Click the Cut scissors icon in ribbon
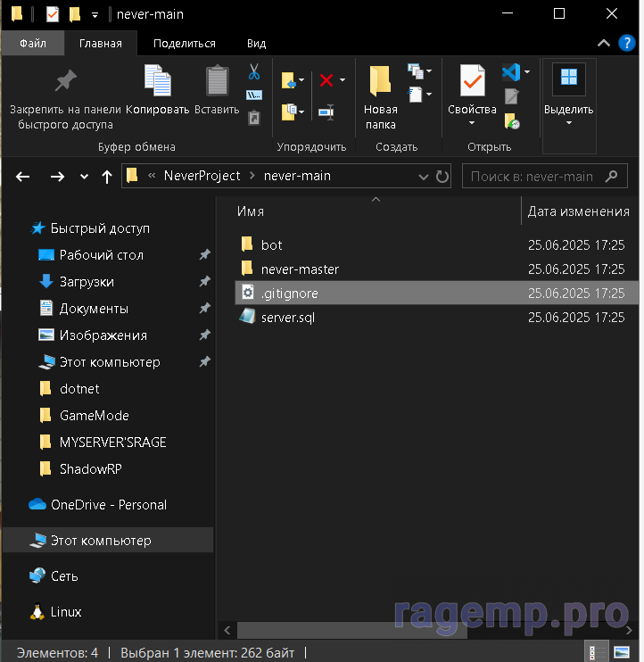Image resolution: width=644 pixels, height=662 pixels. pos(254,71)
